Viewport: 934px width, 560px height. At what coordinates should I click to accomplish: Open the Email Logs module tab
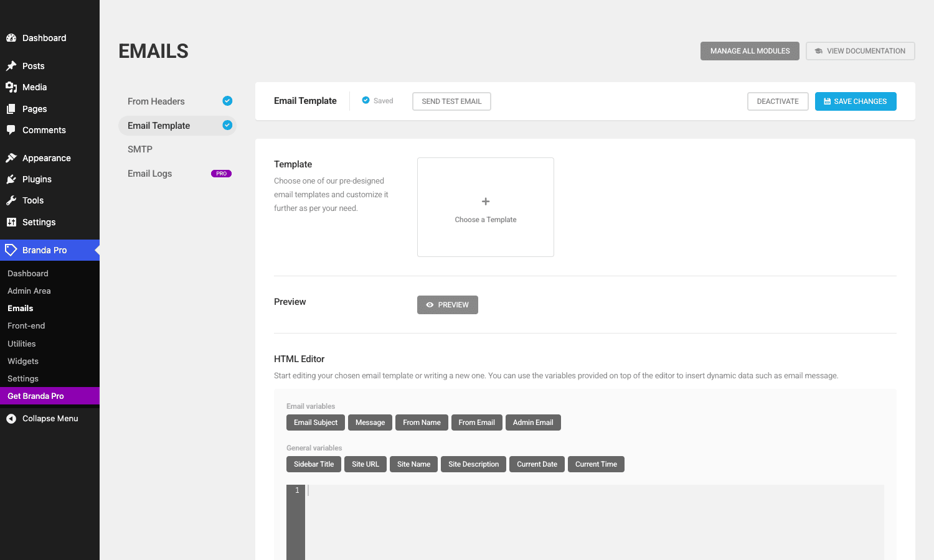pyautogui.click(x=177, y=174)
